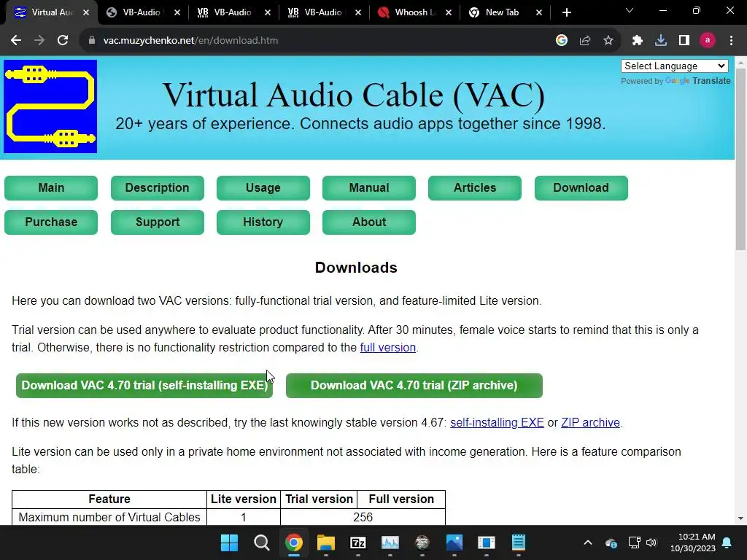This screenshot has width=747, height=560.
Task: Open the profile avatar 'a'
Action: [x=708, y=41]
